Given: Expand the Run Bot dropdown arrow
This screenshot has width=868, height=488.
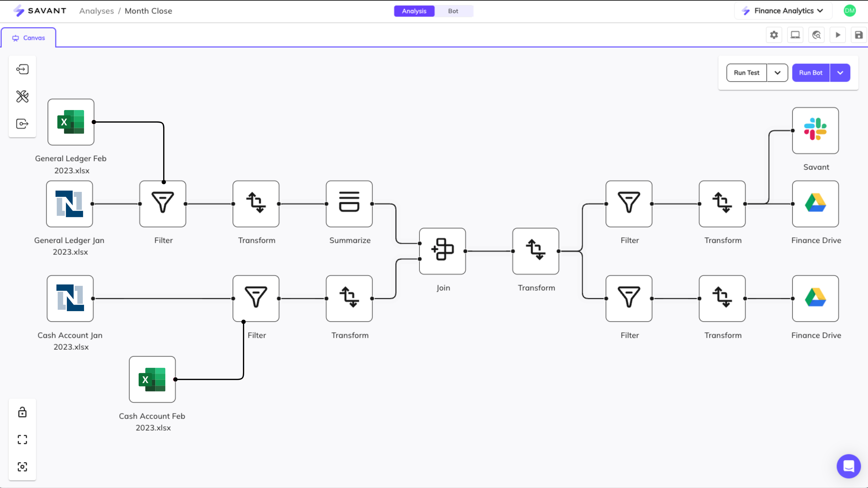Looking at the screenshot, I should point(840,73).
